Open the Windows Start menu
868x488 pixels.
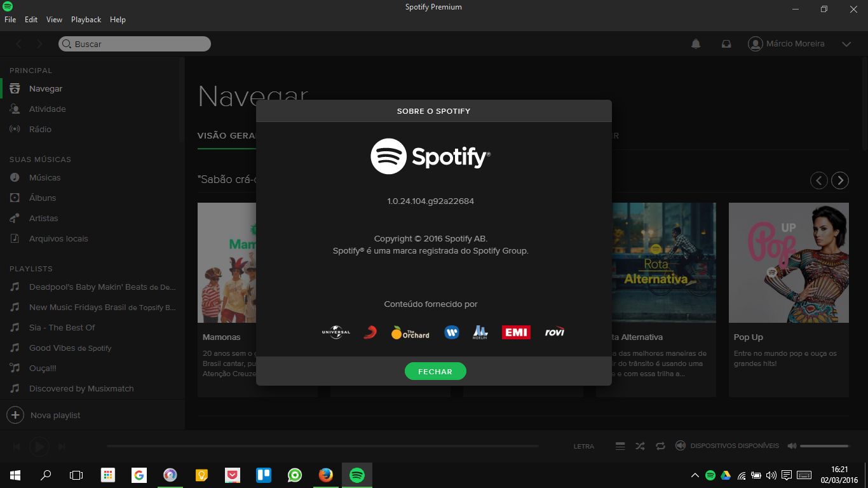tap(15, 475)
